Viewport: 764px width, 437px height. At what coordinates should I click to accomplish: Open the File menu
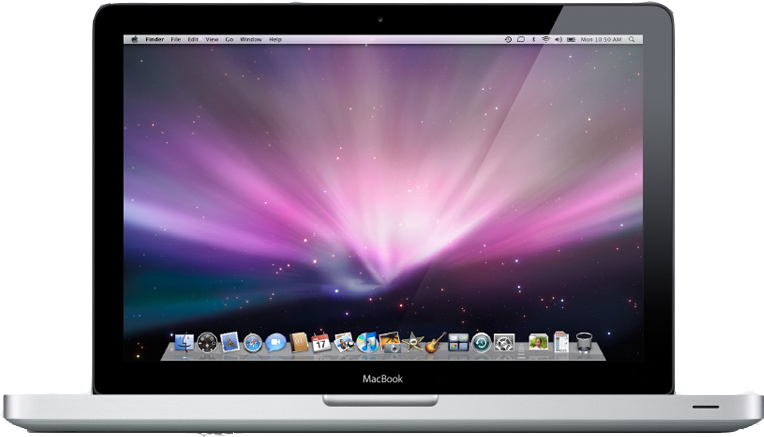175,39
